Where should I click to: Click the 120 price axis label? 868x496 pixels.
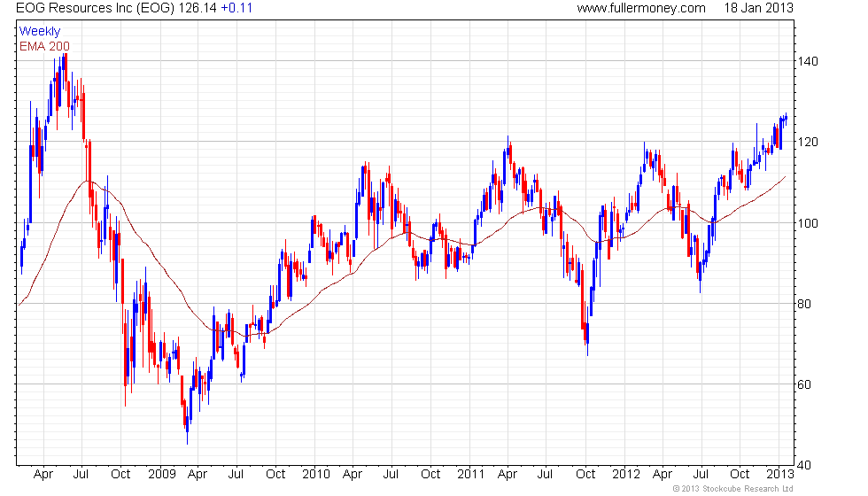coord(808,142)
